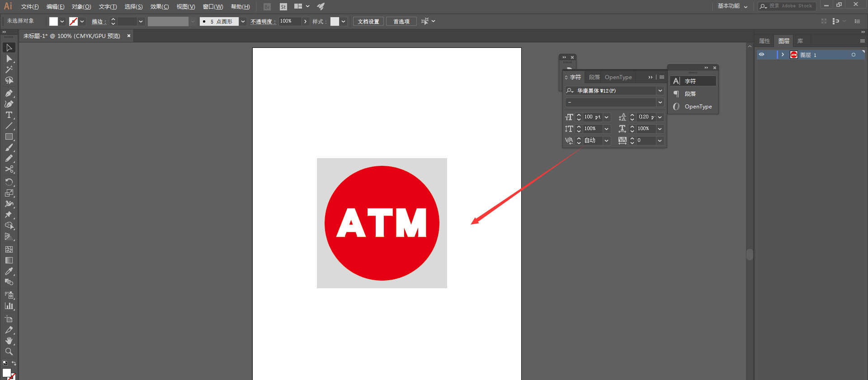Select the Pen tool
Image resolution: width=868 pixels, height=380 pixels.
(x=9, y=93)
